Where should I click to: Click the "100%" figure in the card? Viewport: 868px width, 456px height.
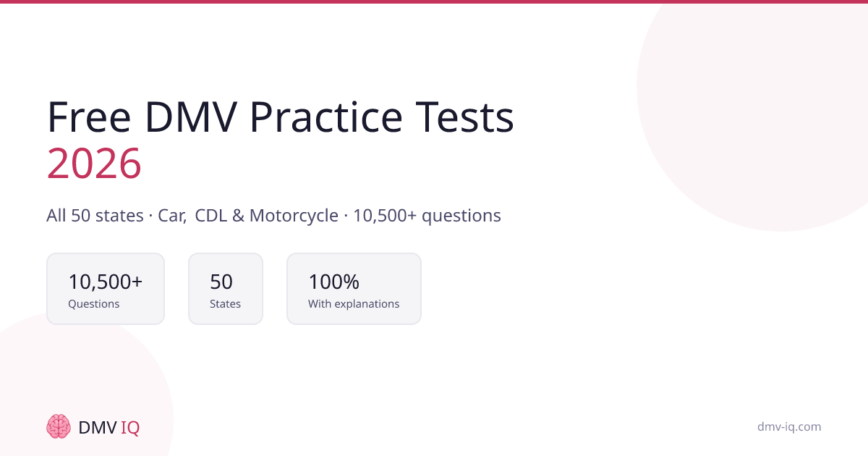333,282
